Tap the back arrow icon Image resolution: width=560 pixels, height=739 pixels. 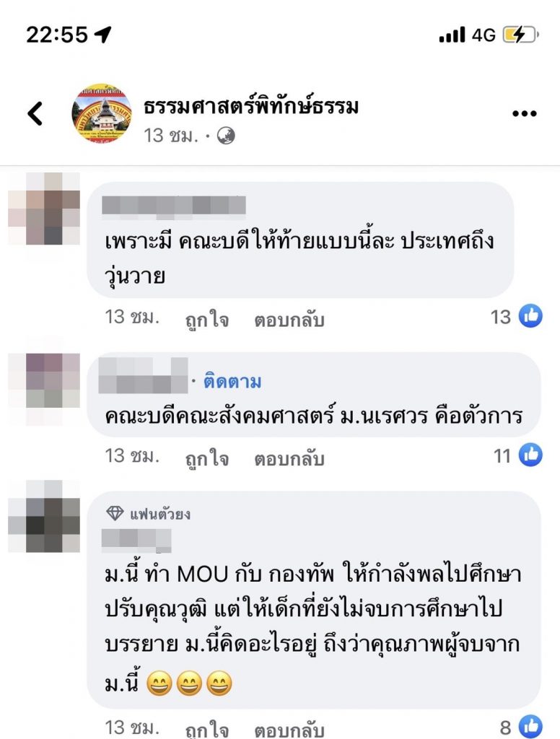point(35,113)
